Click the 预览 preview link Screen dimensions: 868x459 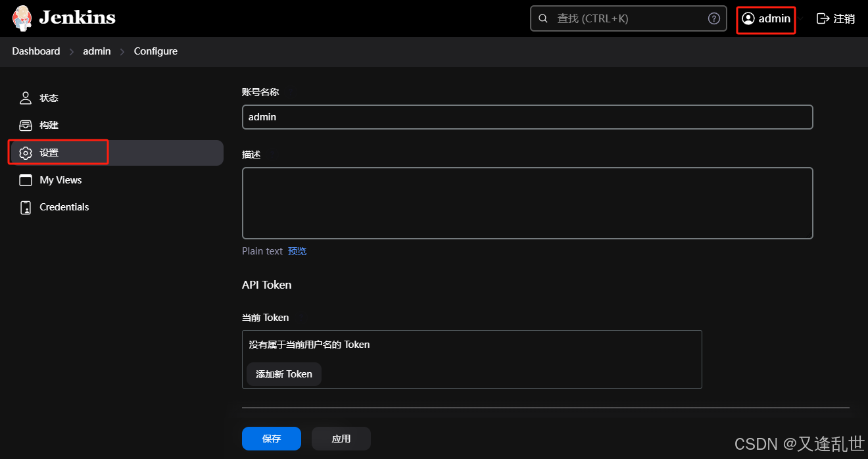click(297, 251)
